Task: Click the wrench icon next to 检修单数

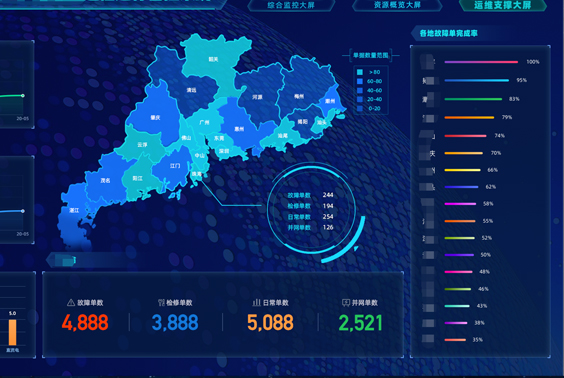Action: point(161,302)
